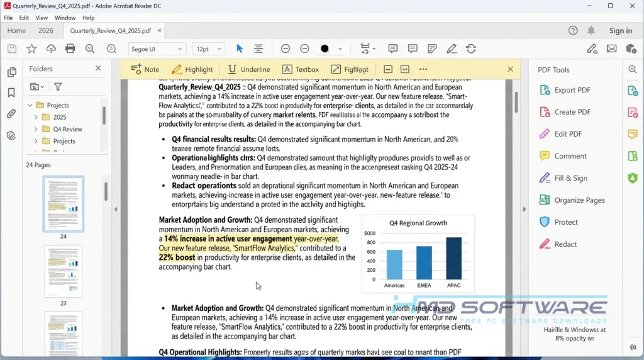Open Edit PDF tool
Image resolution: width=644 pixels, height=360 pixels.
point(560,134)
